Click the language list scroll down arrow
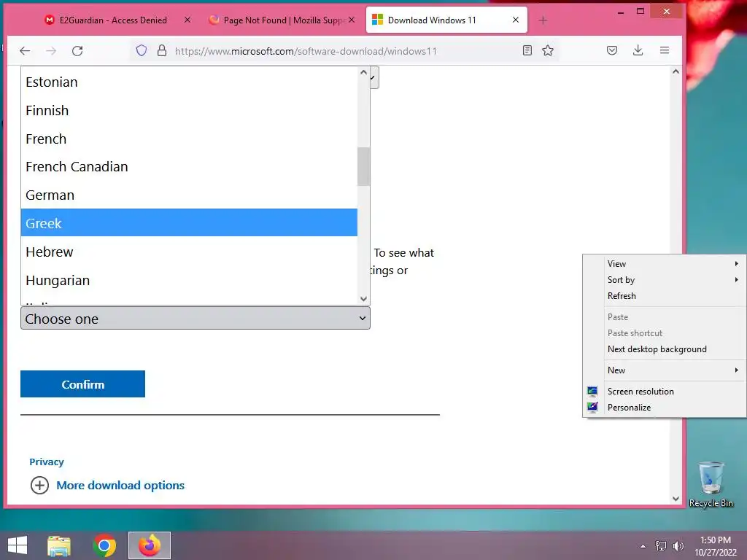747x560 pixels. (x=363, y=298)
